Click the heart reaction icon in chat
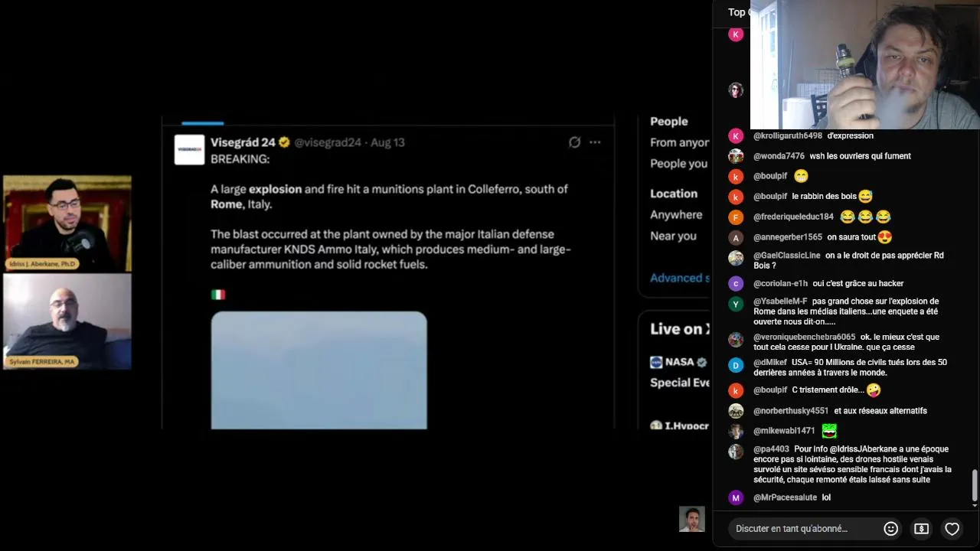The width and height of the screenshot is (980, 551). click(x=952, y=529)
